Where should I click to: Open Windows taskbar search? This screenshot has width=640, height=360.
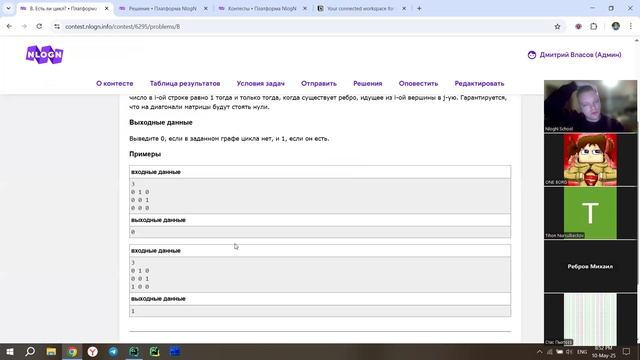(30, 351)
